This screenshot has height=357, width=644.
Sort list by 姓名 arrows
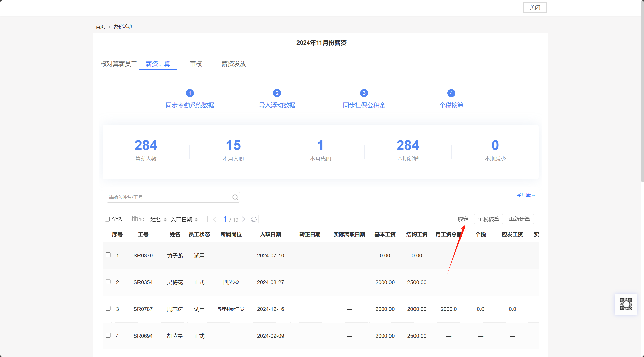[x=165, y=220]
